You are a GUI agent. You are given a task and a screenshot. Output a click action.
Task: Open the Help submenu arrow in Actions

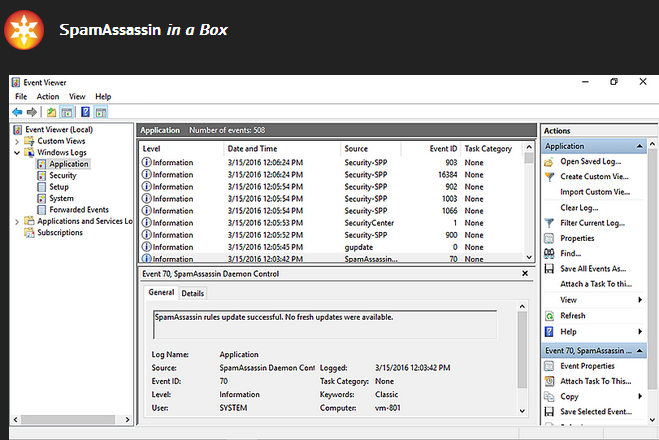click(x=640, y=332)
